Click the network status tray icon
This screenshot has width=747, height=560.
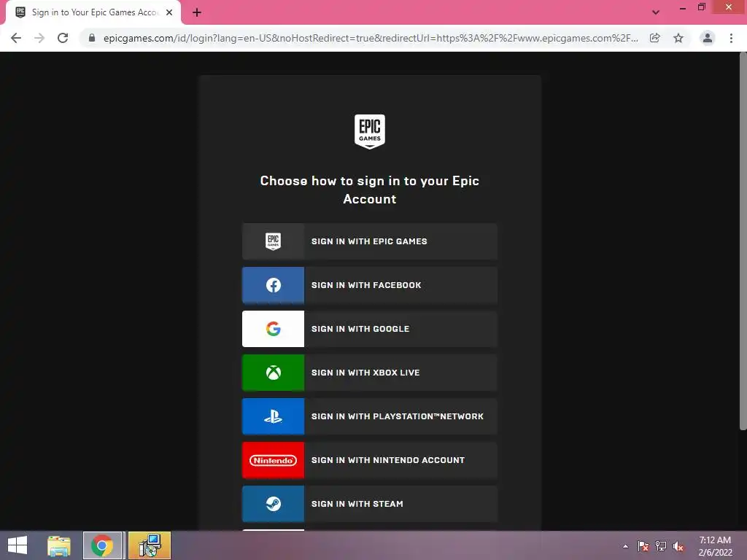click(661, 546)
